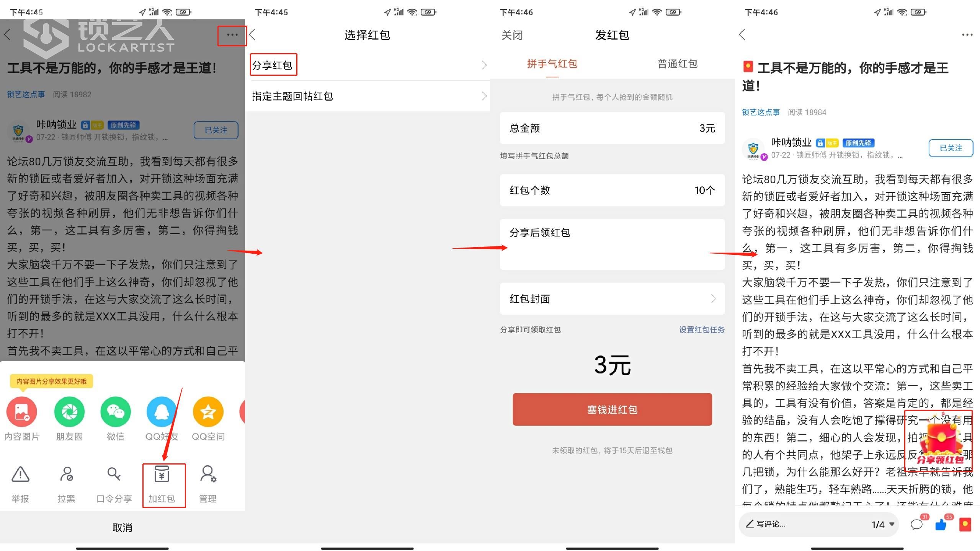Tap 原创先锋 badge in final screen
Viewport: 980px width, 551px height.
point(858,143)
